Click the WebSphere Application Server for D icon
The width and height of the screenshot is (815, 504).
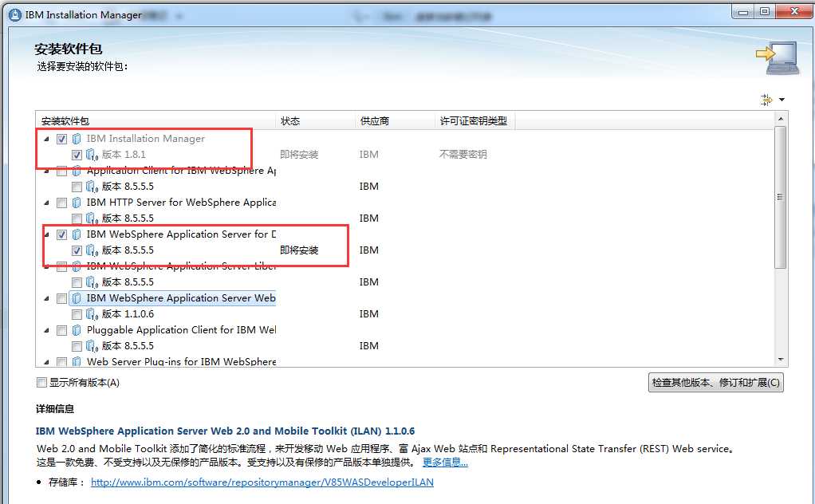[77, 234]
